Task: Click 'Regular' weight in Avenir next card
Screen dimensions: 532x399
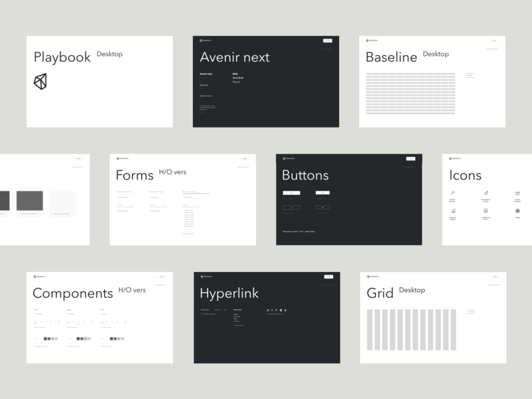Action: point(237,82)
